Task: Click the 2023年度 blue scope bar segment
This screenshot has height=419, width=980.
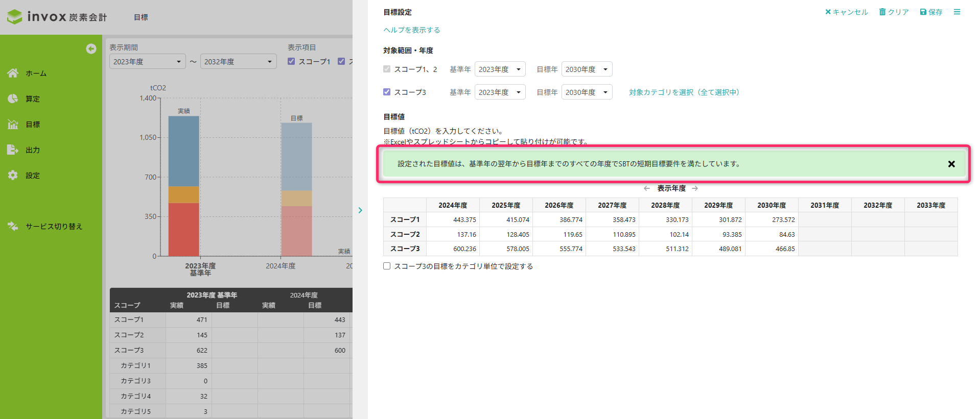Action: (x=183, y=151)
